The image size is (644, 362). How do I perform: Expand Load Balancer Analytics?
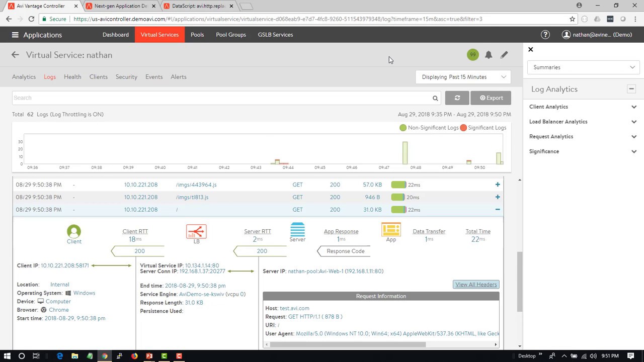tap(634, 122)
